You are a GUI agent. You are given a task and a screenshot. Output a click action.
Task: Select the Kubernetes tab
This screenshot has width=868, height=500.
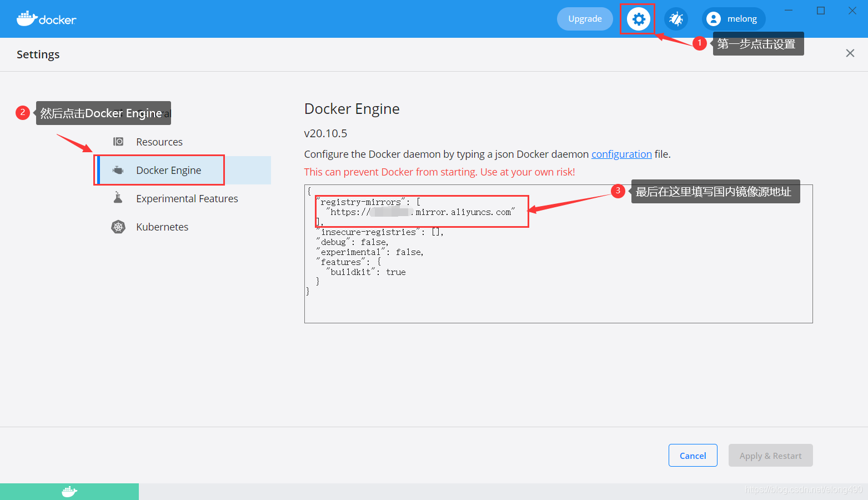[183, 227]
